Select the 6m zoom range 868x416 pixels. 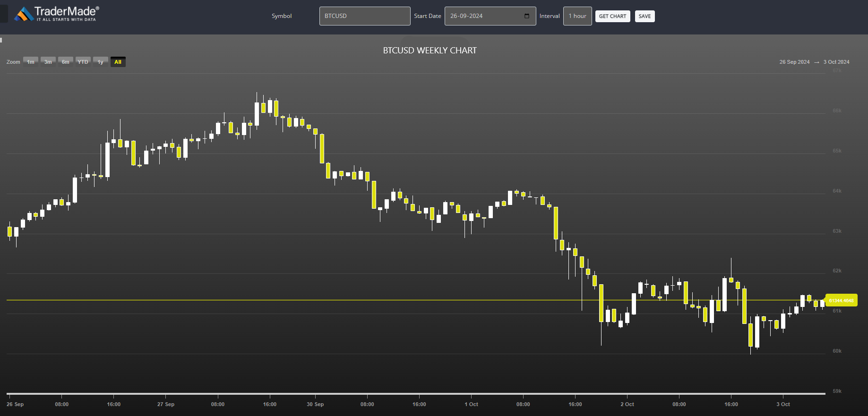[x=66, y=62]
